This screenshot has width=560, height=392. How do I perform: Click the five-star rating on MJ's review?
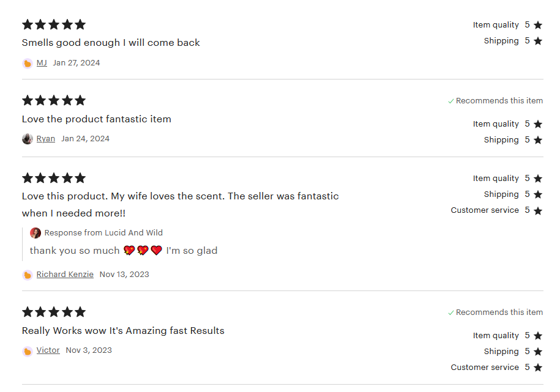[54, 25]
